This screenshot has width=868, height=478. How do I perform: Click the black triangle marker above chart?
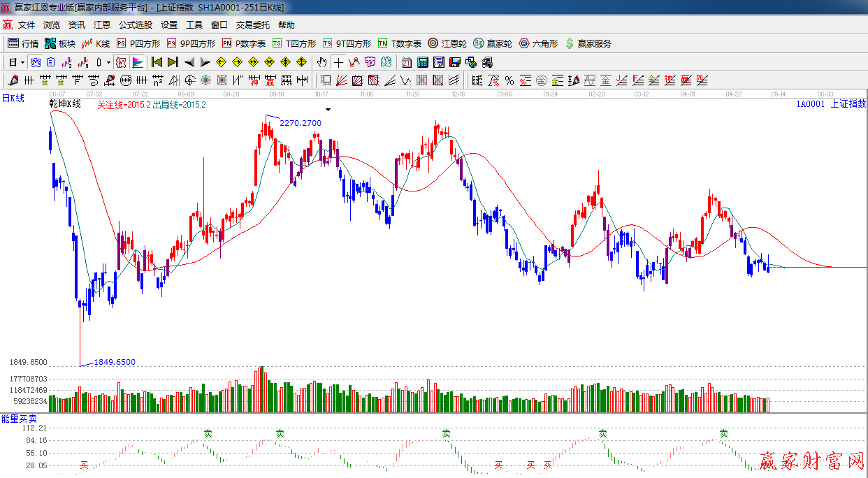click(x=328, y=110)
